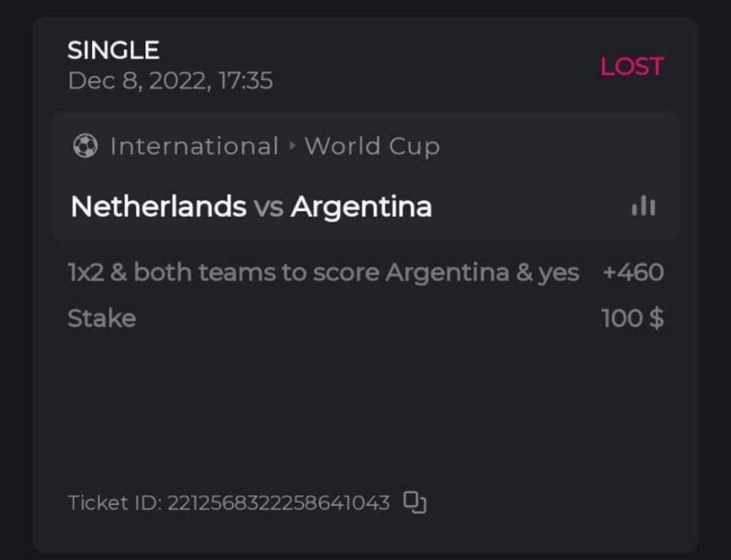
Task: Click the 100 $ stake amount
Action: (x=633, y=318)
